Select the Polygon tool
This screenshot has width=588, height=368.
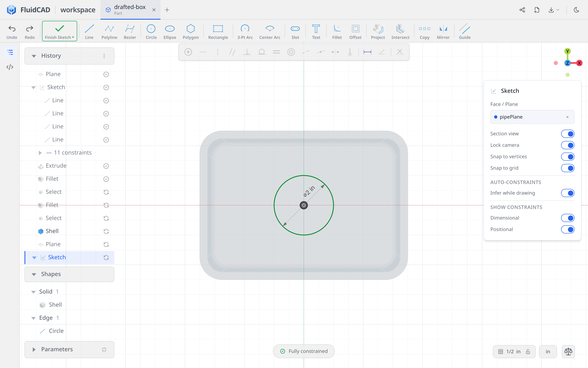click(191, 32)
